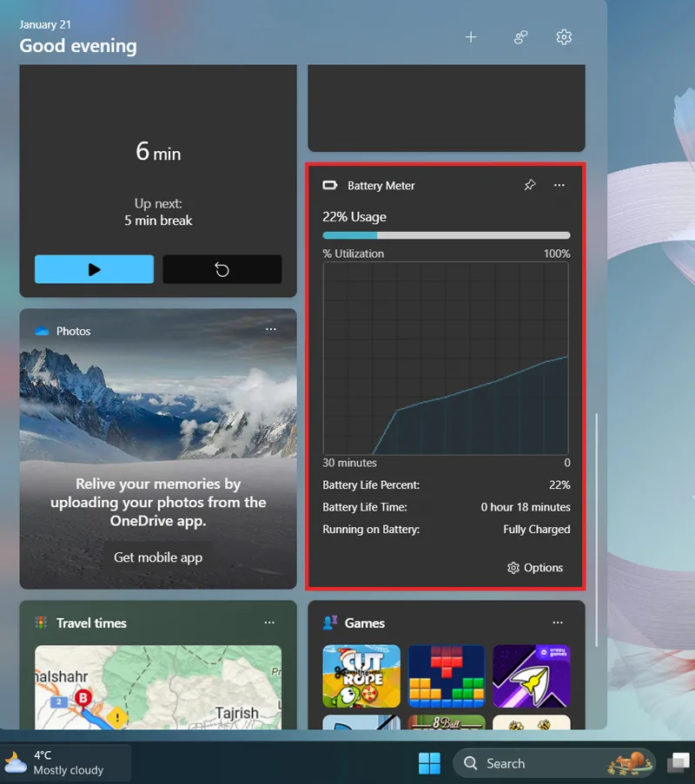Click the 'Fully Charged' status text

click(536, 529)
